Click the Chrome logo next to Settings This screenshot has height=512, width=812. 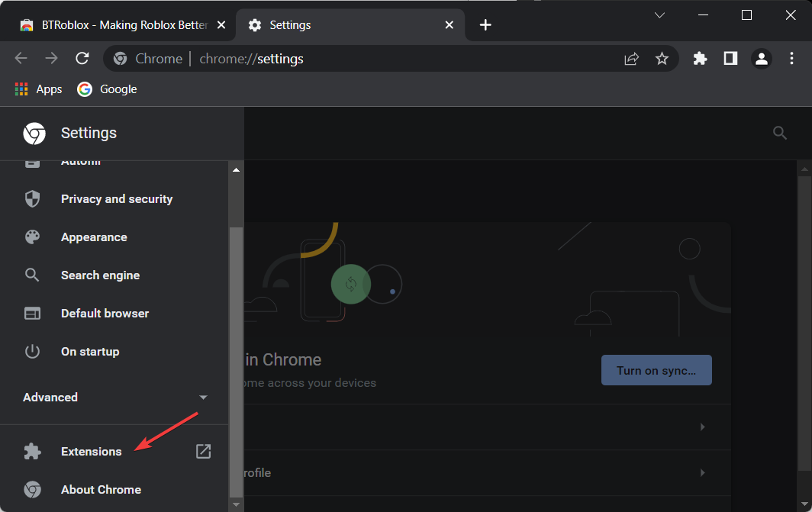tap(34, 133)
